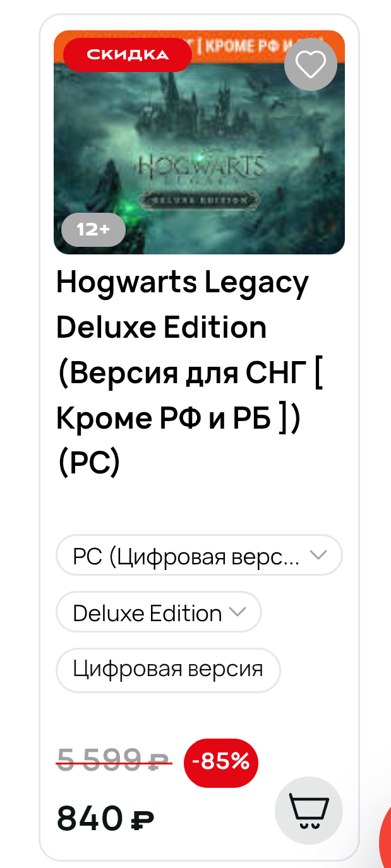Viewport: 391px width, 868px height.
Task: Expand the chevron next to Deluxe Edition
Action: pyautogui.click(x=237, y=612)
